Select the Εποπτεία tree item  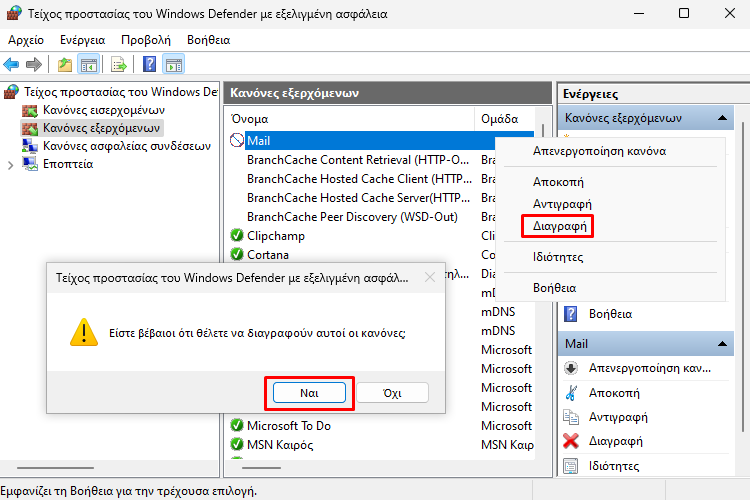point(68,164)
